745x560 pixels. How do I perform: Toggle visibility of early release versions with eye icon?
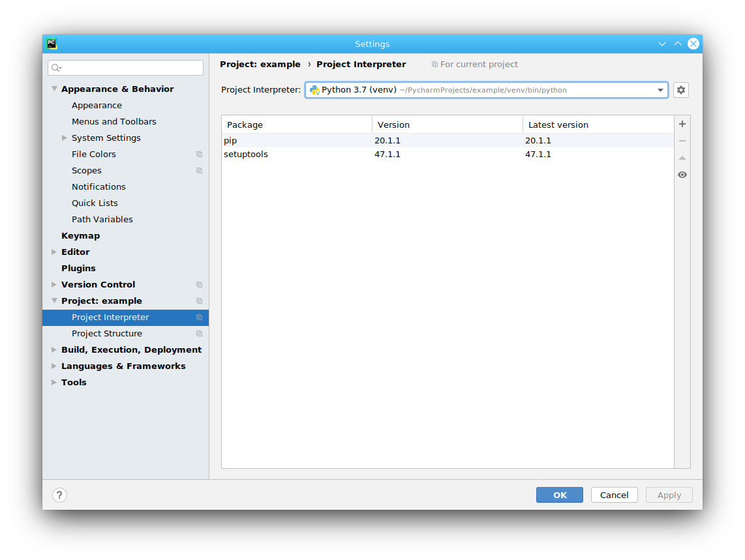point(682,175)
